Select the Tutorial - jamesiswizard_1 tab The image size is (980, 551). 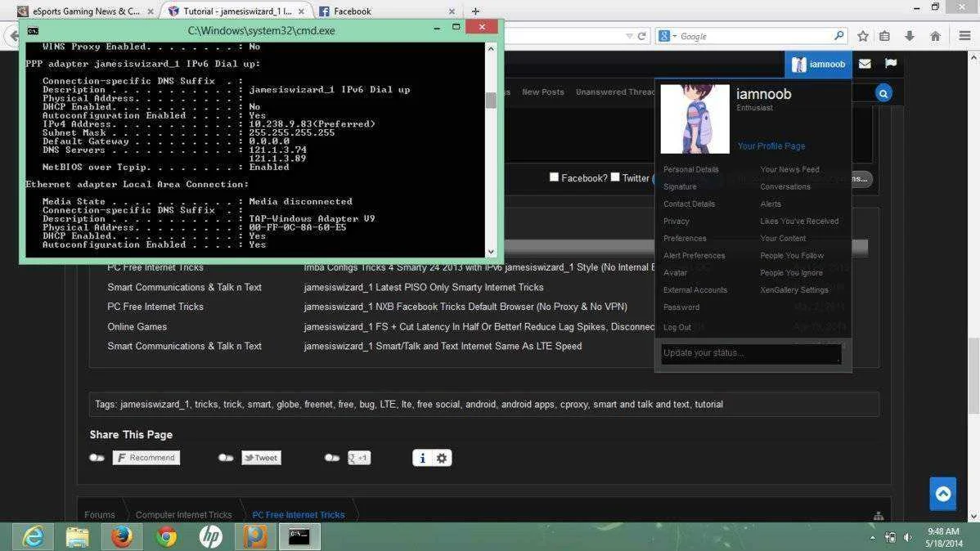pos(236,11)
